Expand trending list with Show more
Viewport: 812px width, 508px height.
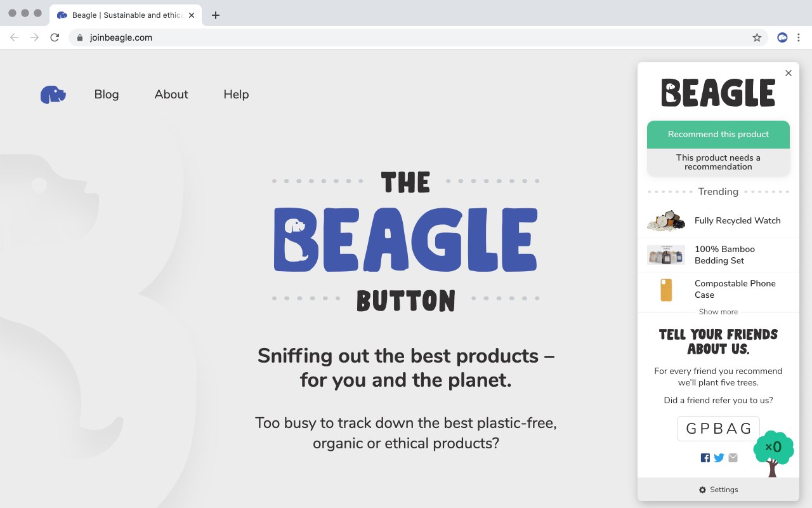click(718, 312)
